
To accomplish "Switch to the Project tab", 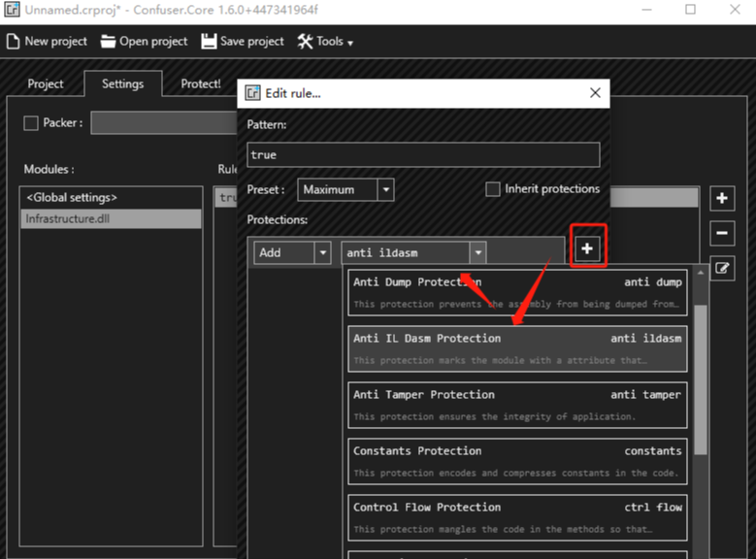I will pyautogui.click(x=46, y=84).
